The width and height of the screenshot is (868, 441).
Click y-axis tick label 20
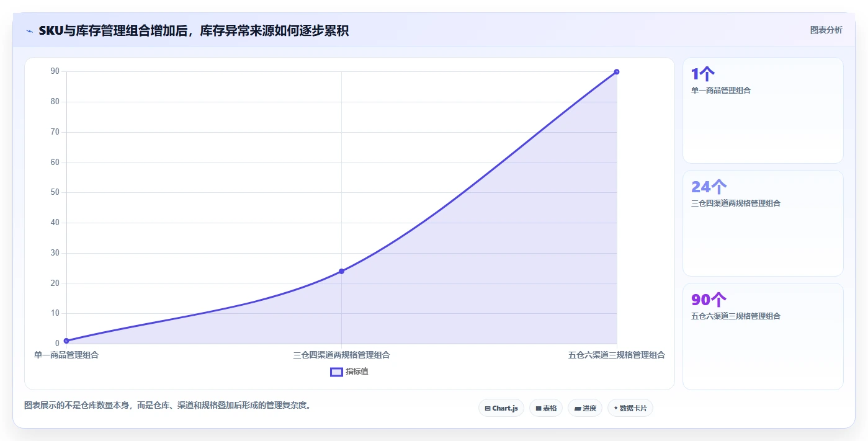[55, 283]
